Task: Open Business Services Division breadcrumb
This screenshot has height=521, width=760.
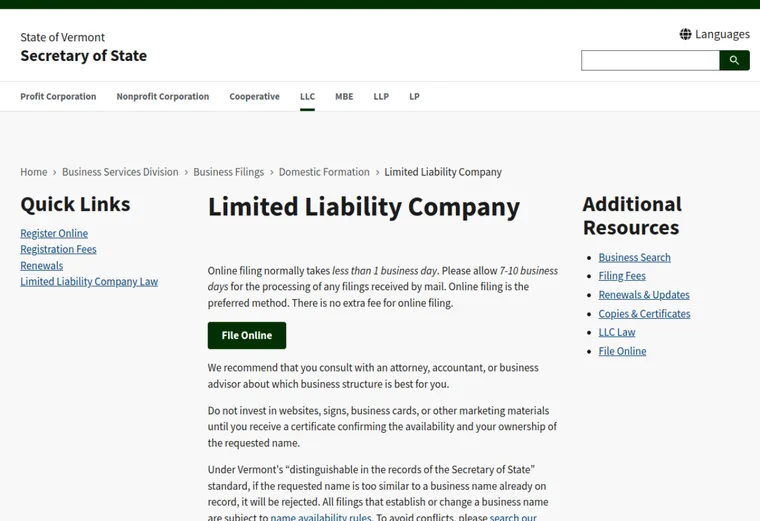Action: coord(120,172)
